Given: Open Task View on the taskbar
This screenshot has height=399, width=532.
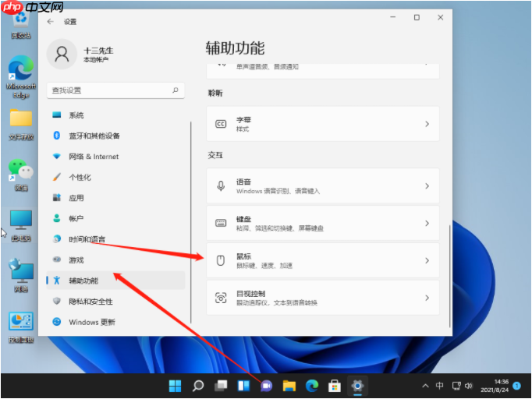Looking at the screenshot, I should [221, 386].
